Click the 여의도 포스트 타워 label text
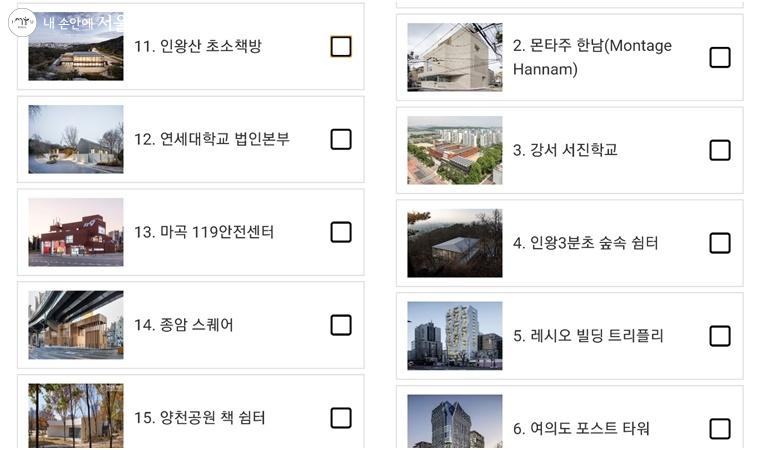The width and height of the screenshot is (760, 450). (x=581, y=429)
